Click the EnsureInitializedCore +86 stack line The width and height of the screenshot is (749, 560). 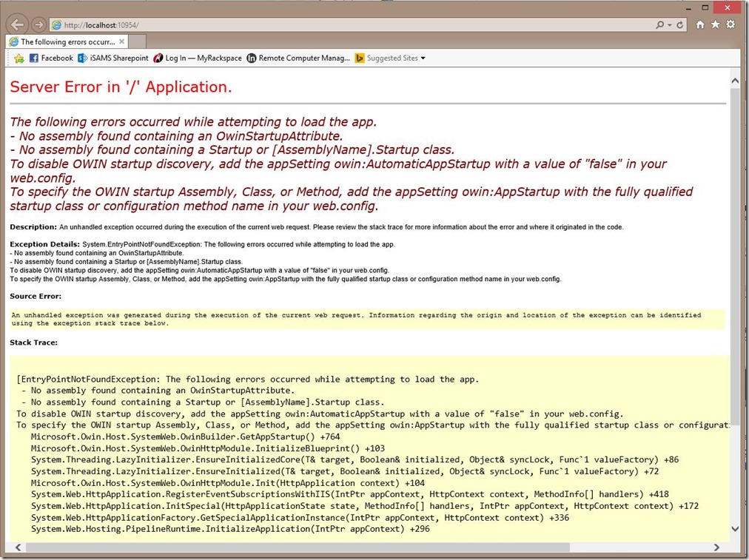[x=355, y=459]
